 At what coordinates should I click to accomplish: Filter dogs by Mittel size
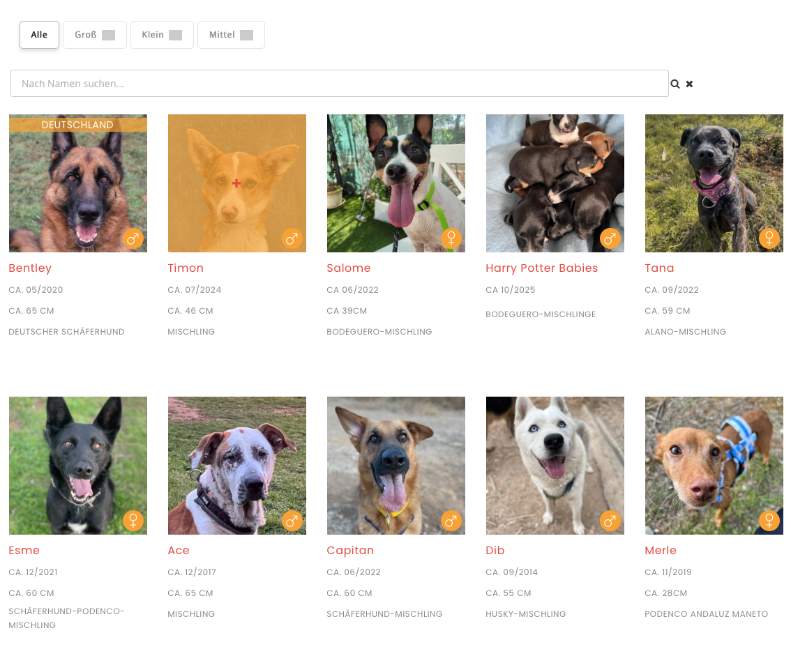(230, 35)
